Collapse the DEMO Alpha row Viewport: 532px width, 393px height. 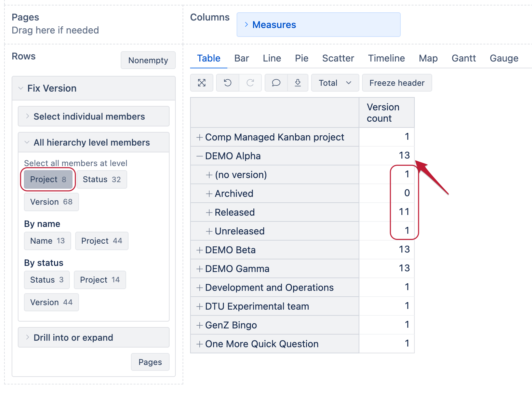[x=200, y=156]
